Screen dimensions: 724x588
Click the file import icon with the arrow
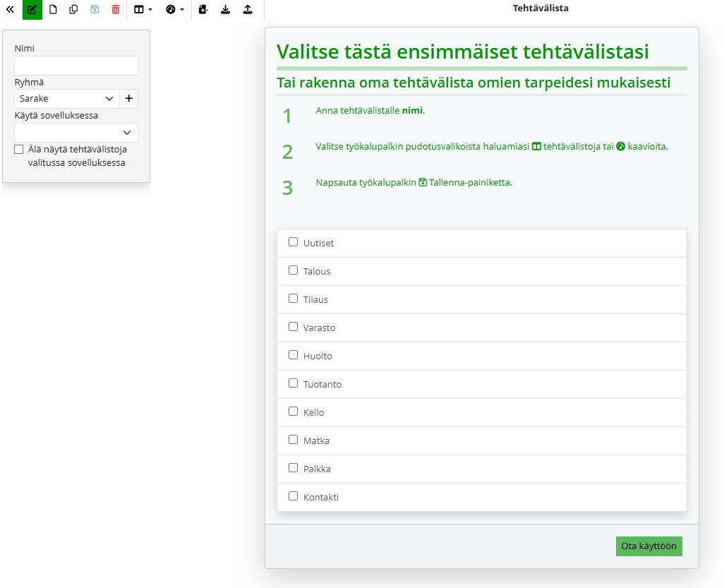[203, 10]
